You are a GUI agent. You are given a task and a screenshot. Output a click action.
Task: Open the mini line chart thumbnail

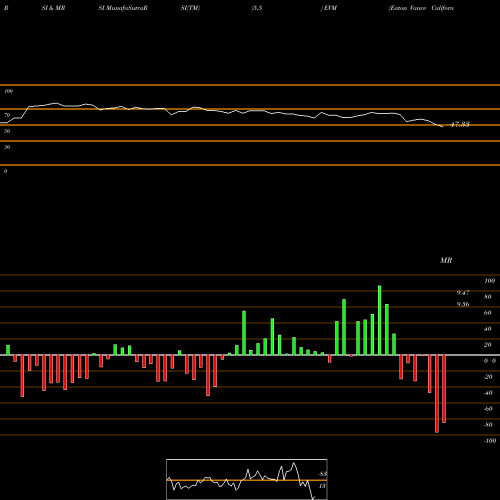(x=247, y=479)
